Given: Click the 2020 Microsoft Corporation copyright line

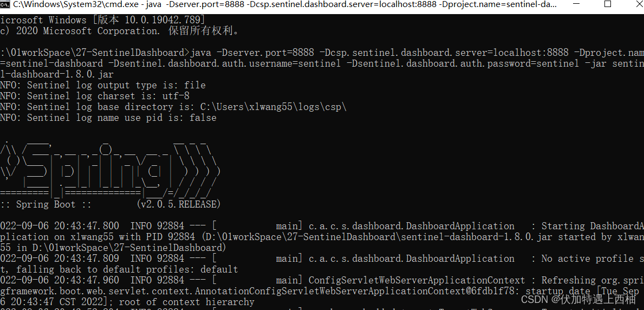Looking at the screenshot, I should pyautogui.click(x=120, y=31).
